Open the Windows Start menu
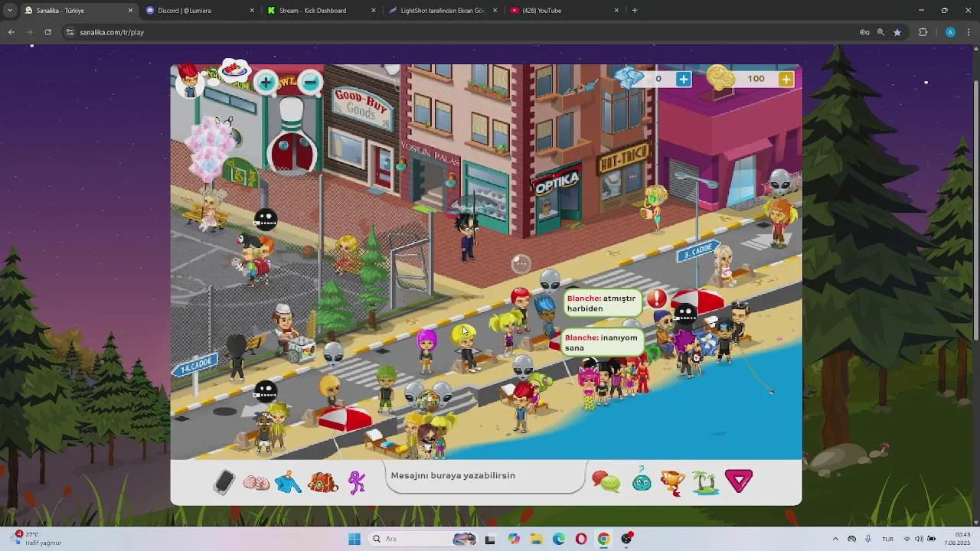 [x=354, y=539]
